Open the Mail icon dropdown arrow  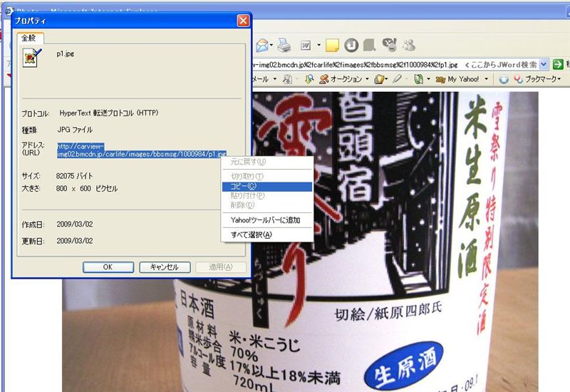coord(271,46)
